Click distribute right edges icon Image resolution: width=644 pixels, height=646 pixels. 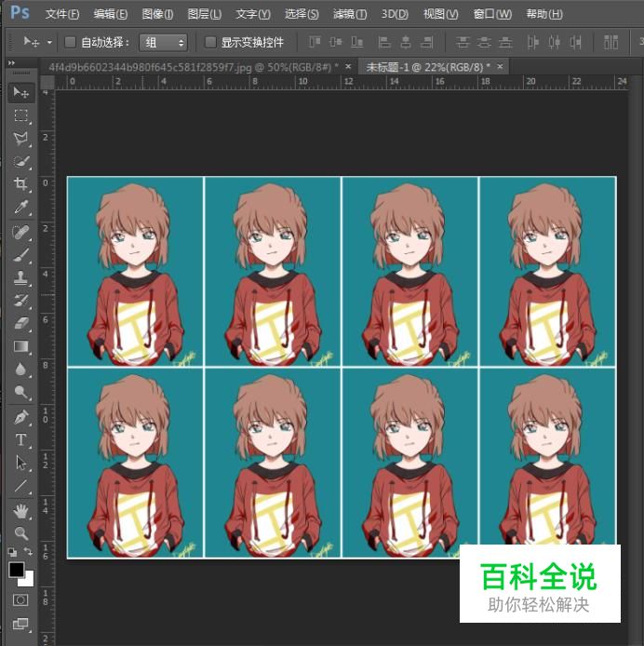pos(575,42)
